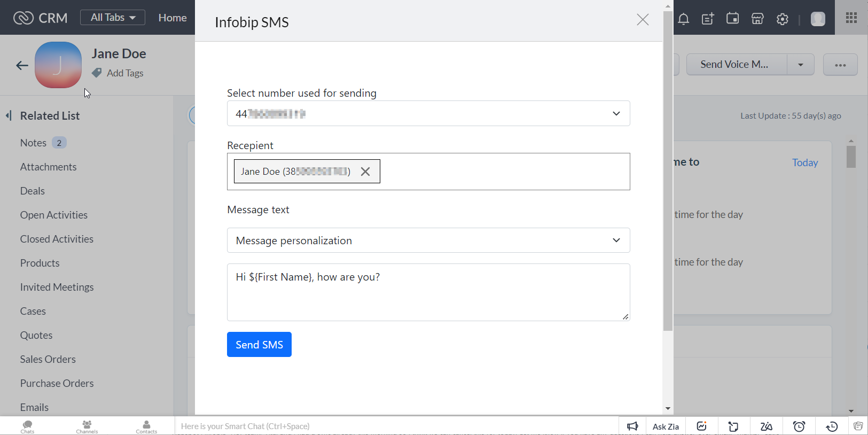Click the Send SMS button

pos(259,345)
